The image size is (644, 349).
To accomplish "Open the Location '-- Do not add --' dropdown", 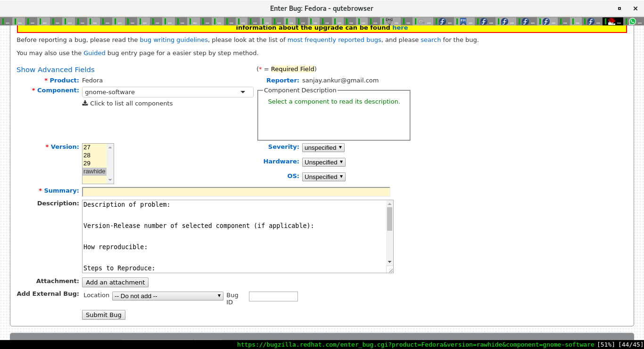I will (167, 296).
